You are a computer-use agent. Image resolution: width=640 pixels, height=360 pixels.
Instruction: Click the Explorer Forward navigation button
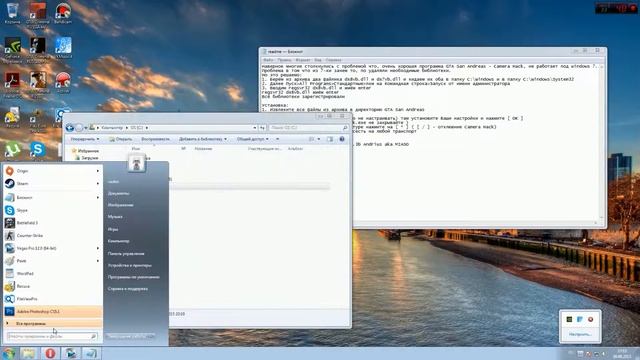(79, 128)
